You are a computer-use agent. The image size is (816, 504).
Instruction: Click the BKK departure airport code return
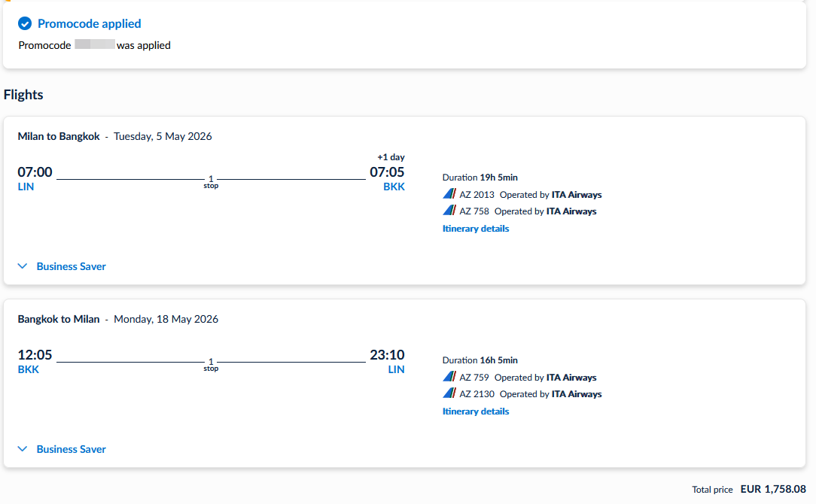[x=29, y=369]
